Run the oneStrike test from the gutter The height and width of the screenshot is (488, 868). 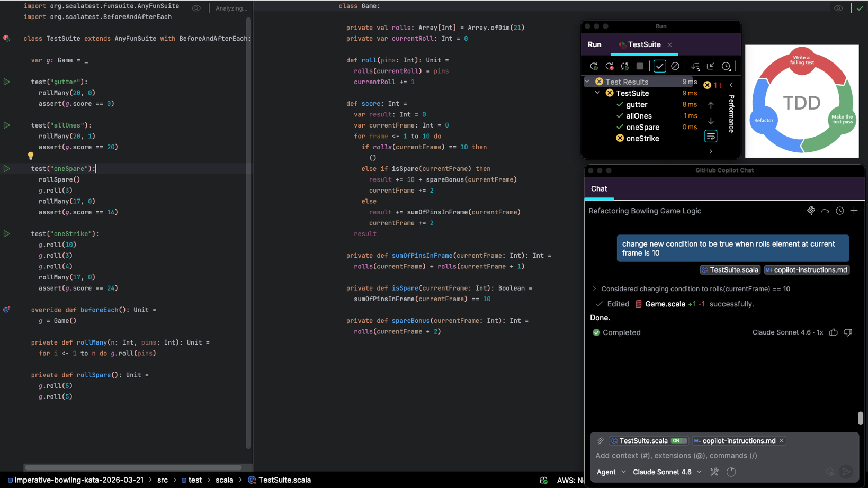[x=7, y=233]
